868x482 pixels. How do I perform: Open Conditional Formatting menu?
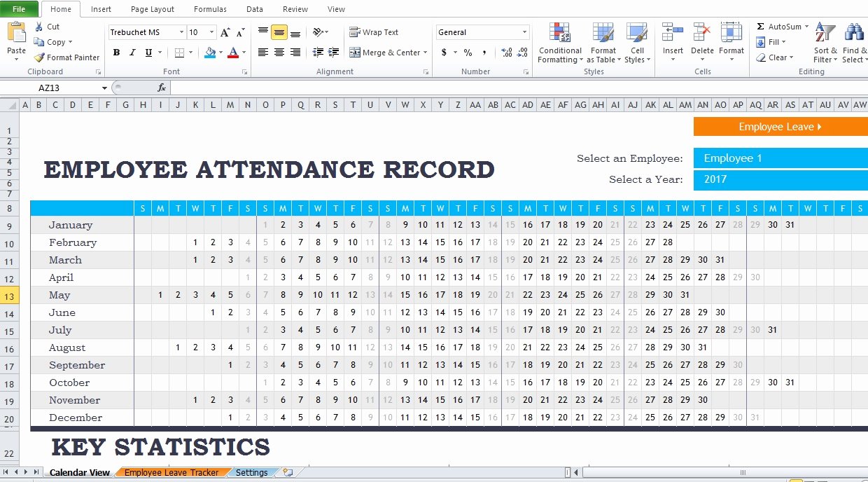(560, 43)
